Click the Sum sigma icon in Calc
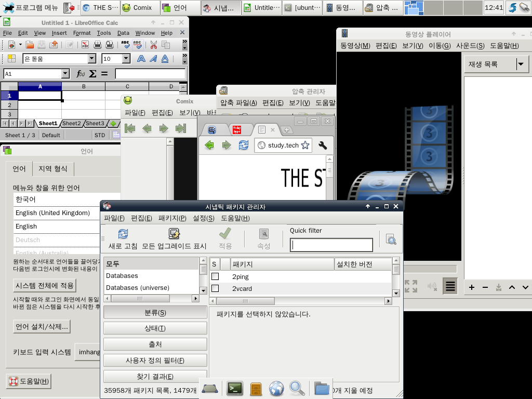The width and height of the screenshot is (532, 399). (92, 74)
